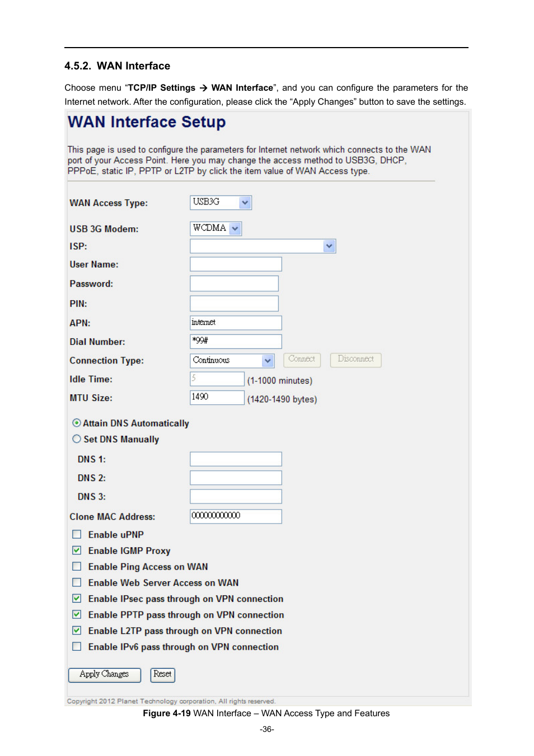Open the WAN Access Type dropdown
Screen dimensions: 534x756
(221, 202)
